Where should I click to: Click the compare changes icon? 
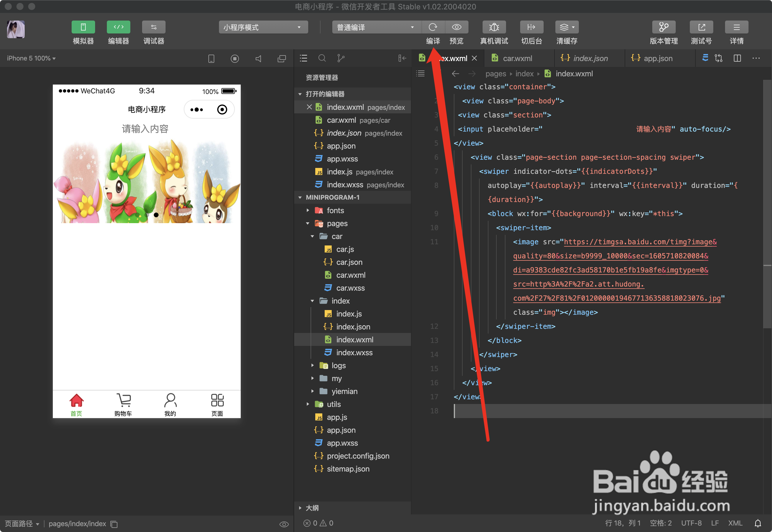719,58
